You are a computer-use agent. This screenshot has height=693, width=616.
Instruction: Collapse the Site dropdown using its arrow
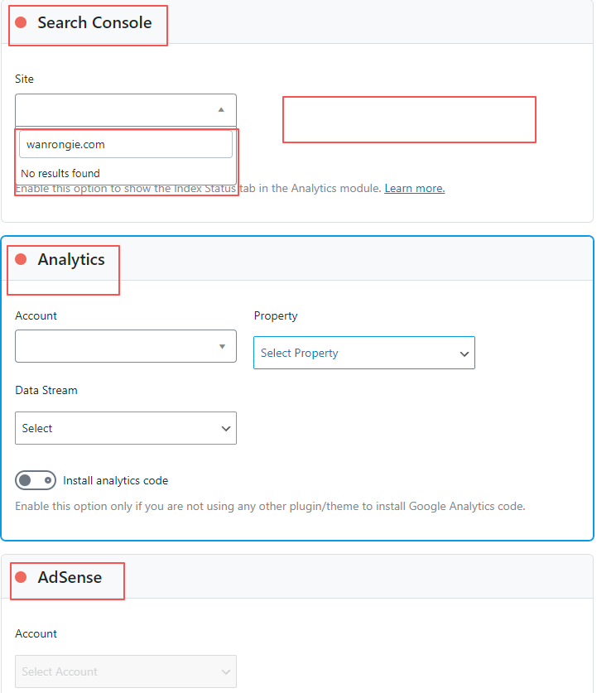(221, 109)
